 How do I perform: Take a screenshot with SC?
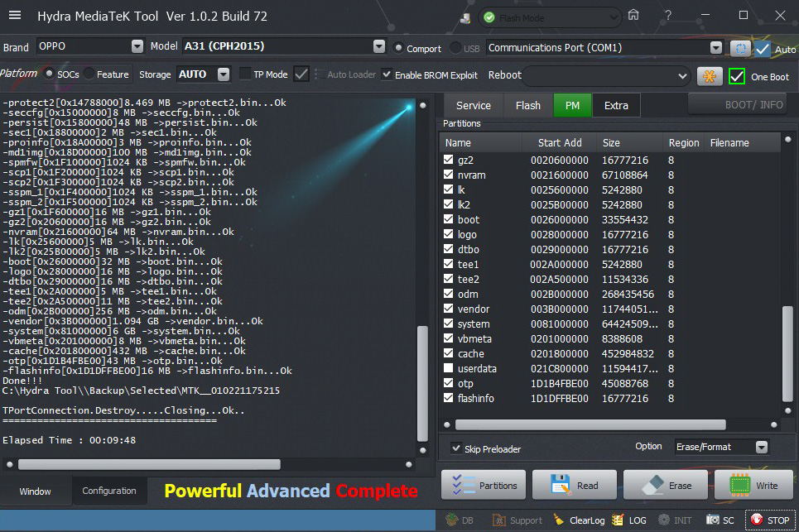[720, 520]
